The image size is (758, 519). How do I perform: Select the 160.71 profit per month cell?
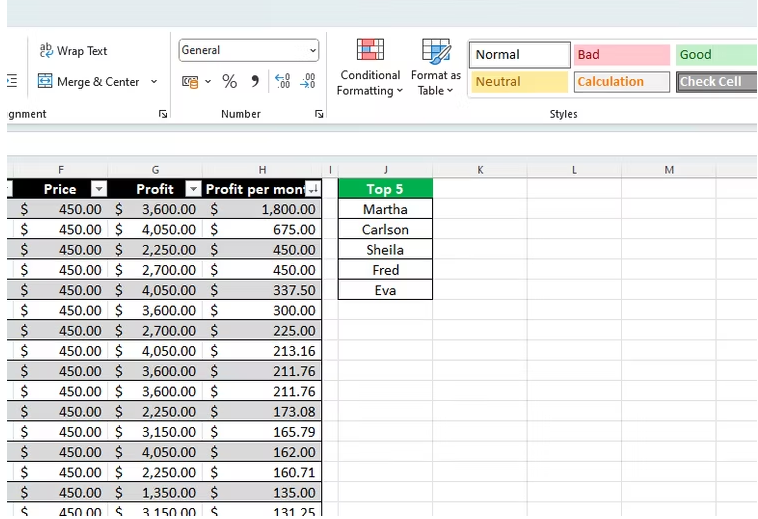pyautogui.click(x=262, y=473)
